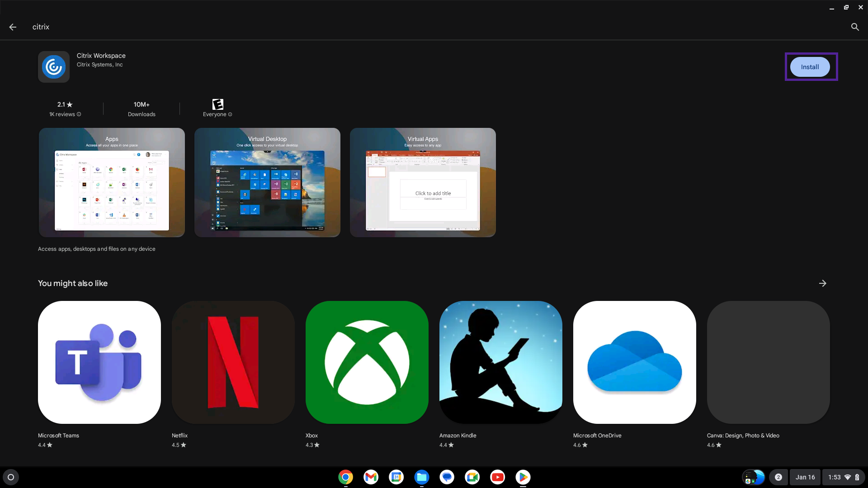Open the Files app from the shelf
The image size is (868, 488).
point(421,477)
